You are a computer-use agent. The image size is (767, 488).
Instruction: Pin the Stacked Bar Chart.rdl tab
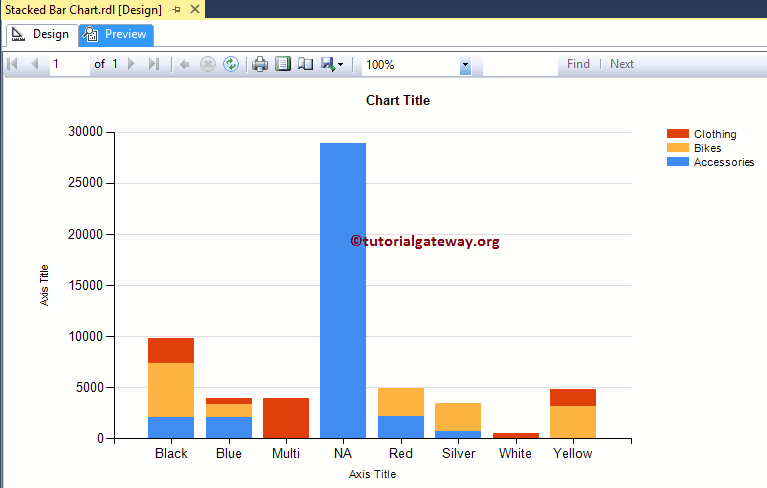[177, 9]
